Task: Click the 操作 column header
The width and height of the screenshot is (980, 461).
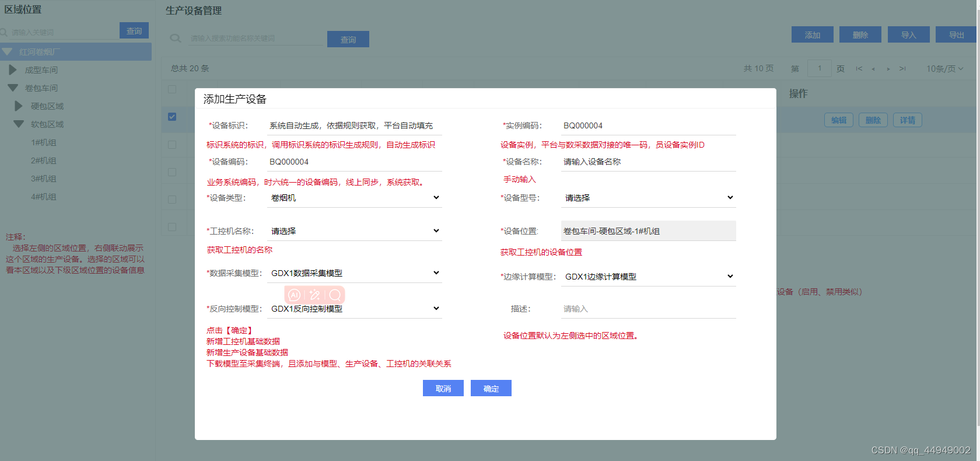Action: 798,93
